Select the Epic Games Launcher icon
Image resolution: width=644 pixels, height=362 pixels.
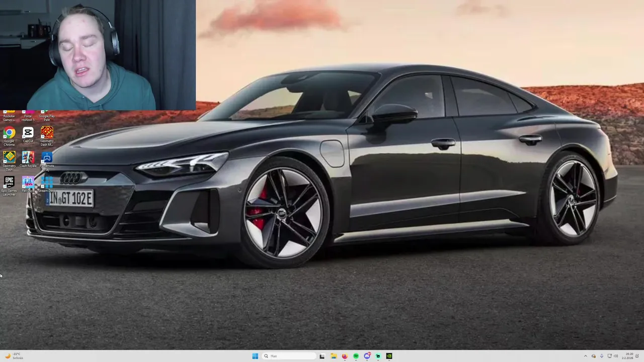(x=9, y=186)
